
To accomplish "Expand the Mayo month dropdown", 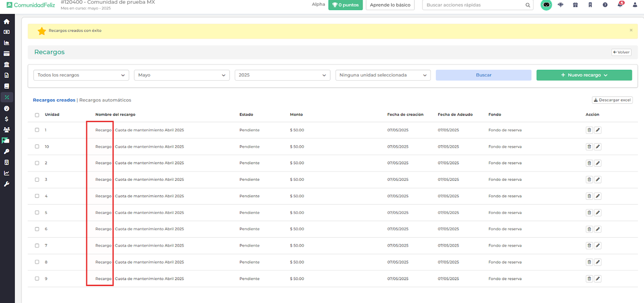I will [182, 75].
